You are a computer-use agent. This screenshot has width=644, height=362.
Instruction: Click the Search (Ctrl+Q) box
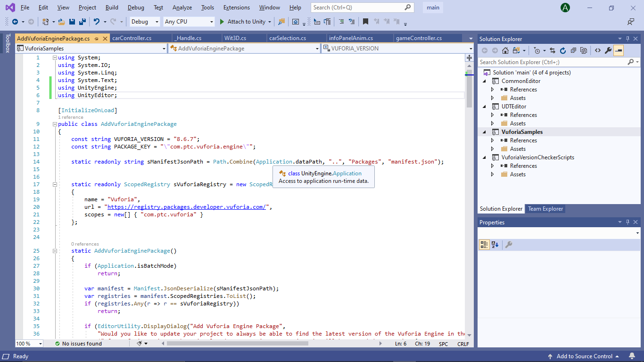(363, 8)
